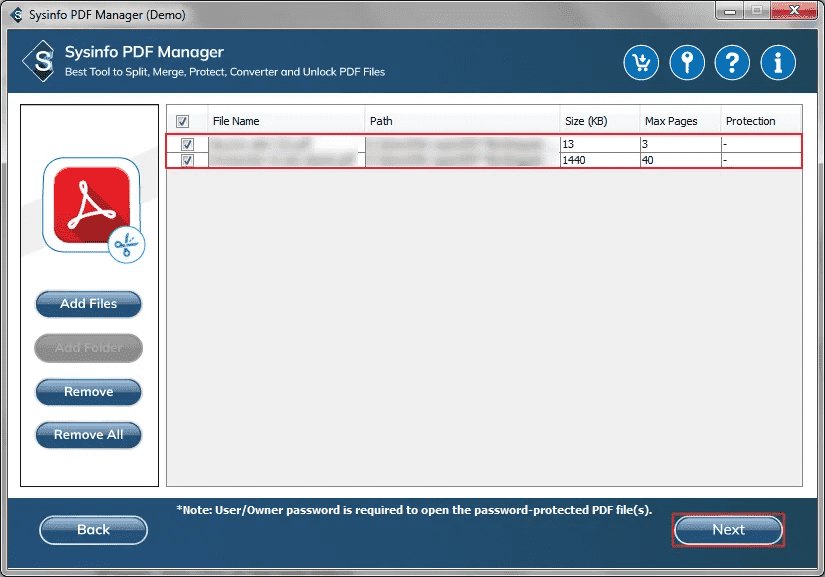Viewport: 825px width, 577px height.
Task: Click the key activation icon
Action: [687, 63]
